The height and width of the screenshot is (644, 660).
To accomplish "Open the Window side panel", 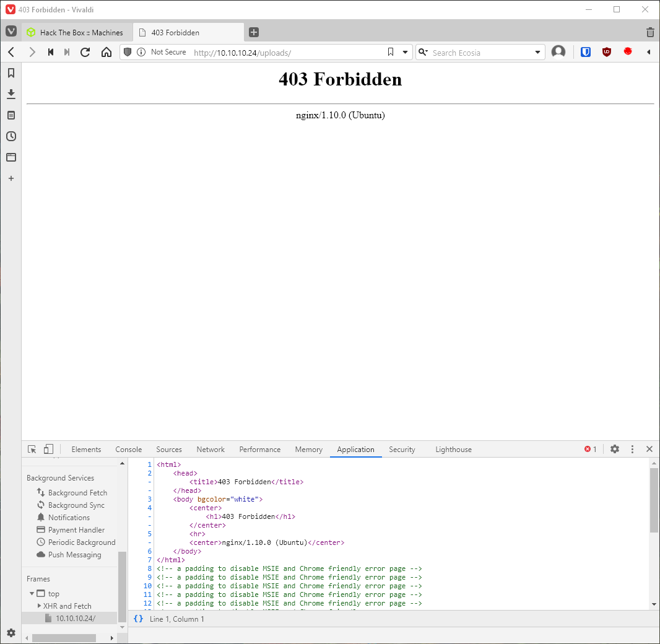I will click(x=11, y=157).
